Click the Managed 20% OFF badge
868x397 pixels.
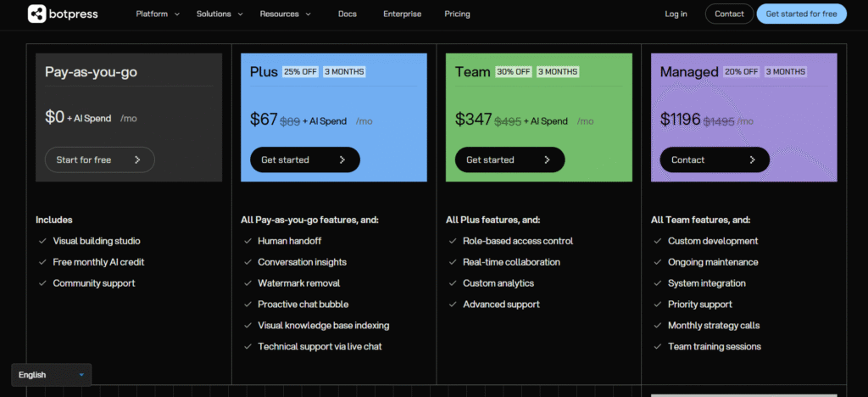pos(742,72)
